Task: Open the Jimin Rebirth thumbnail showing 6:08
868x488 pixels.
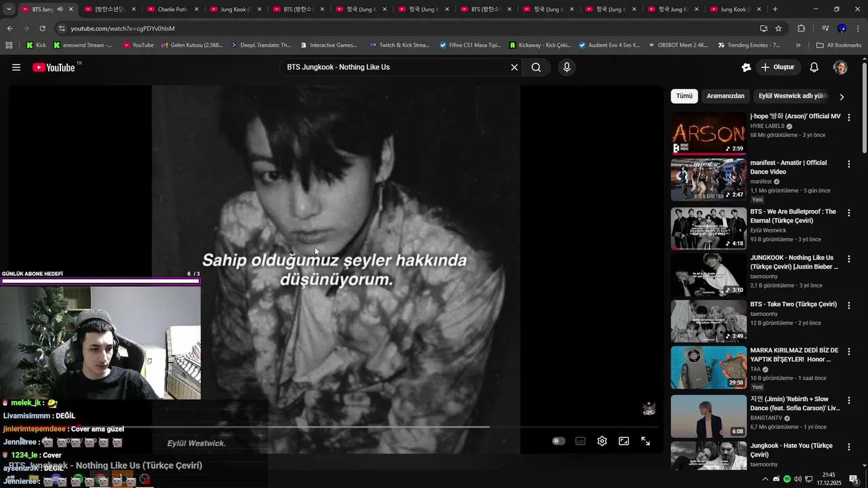Action: (709, 416)
